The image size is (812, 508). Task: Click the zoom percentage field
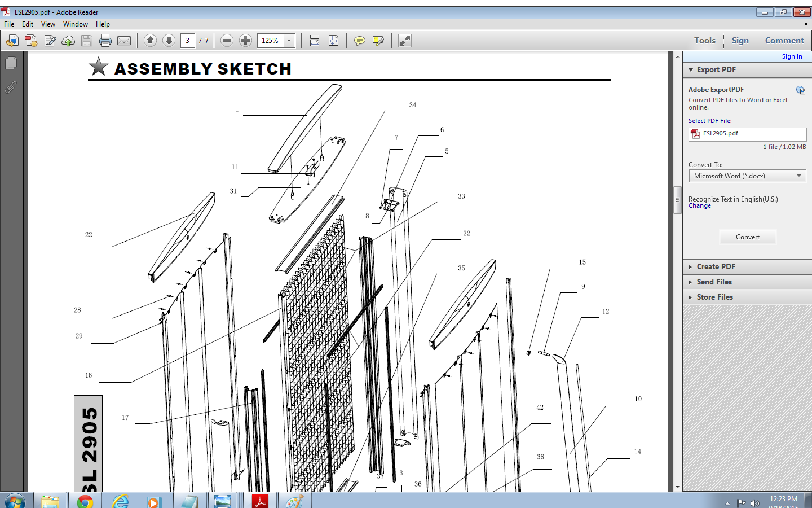270,41
